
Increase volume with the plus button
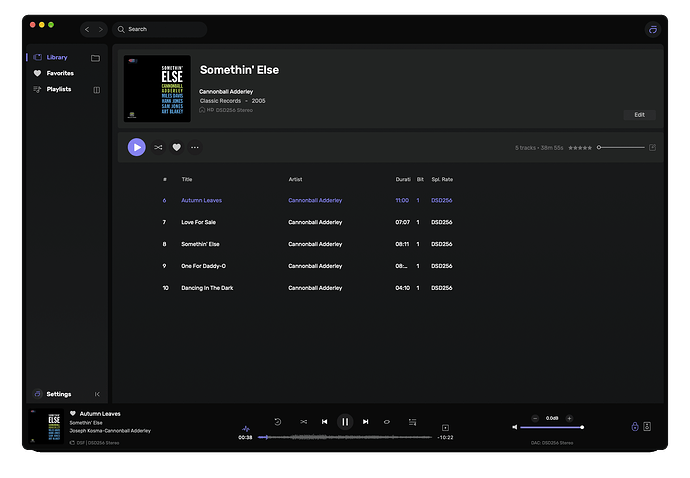569,418
